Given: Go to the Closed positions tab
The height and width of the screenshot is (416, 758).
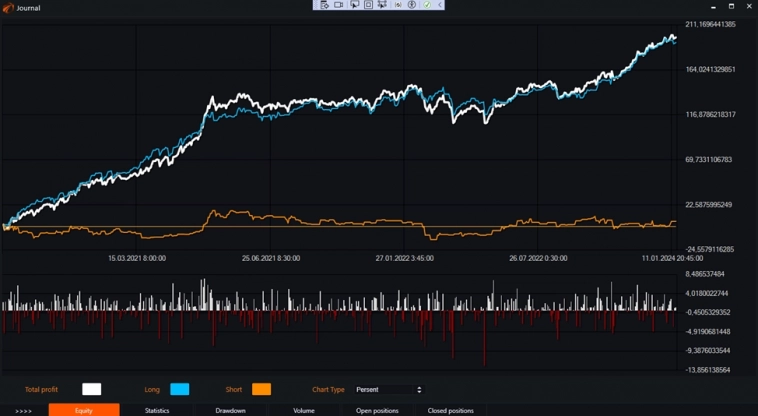Looking at the screenshot, I should (x=450, y=410).
